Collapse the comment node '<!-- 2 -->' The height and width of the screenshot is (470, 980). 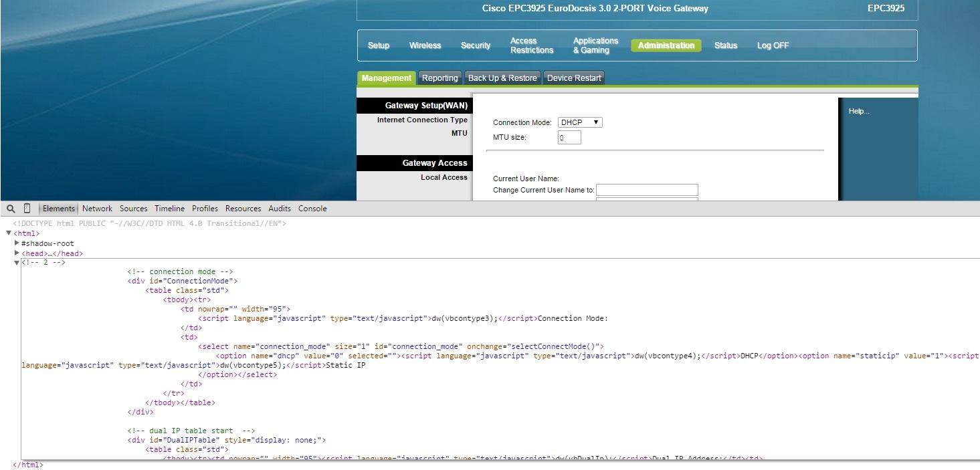tap(17, 263)
